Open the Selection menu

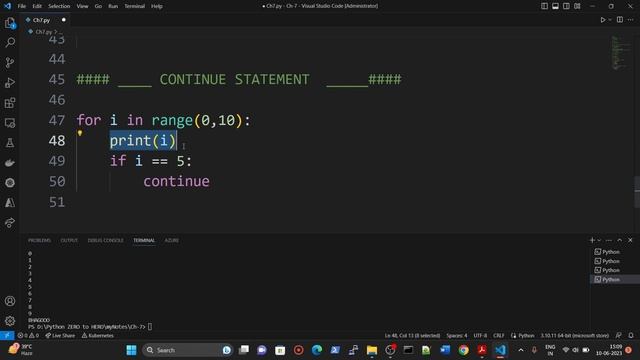coord(59,6)
